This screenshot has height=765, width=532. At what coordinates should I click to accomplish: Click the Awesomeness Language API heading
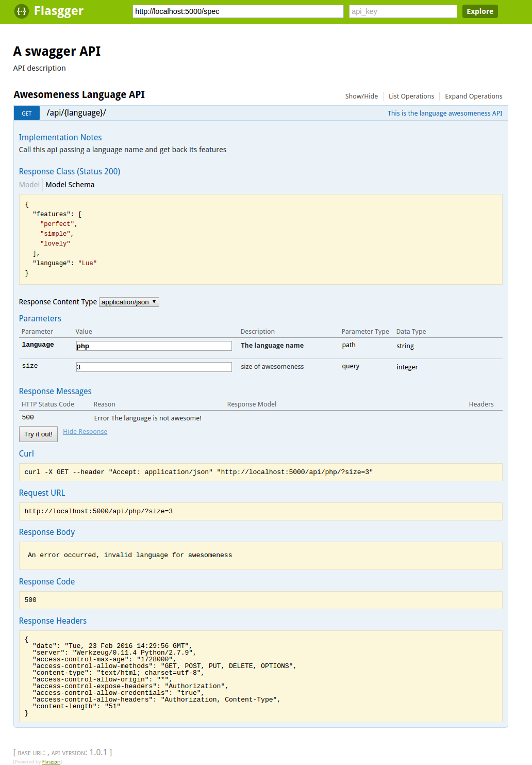tap(79, 95)
